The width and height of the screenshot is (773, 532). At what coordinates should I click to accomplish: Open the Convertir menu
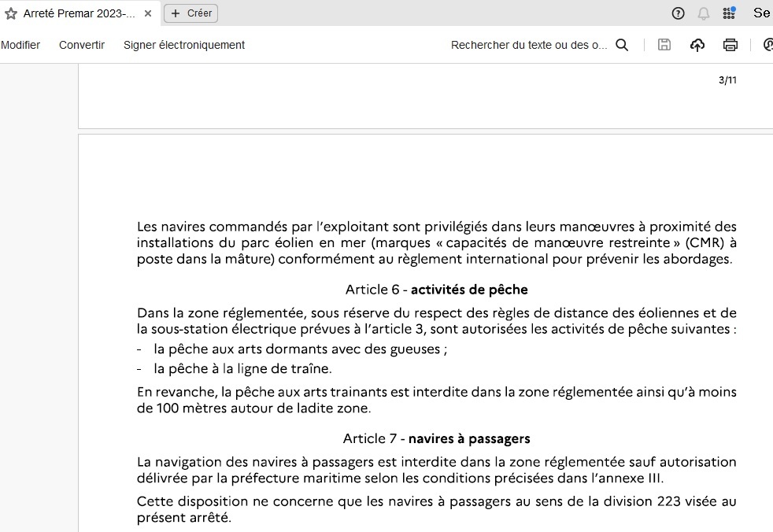(x=82, y=45)
